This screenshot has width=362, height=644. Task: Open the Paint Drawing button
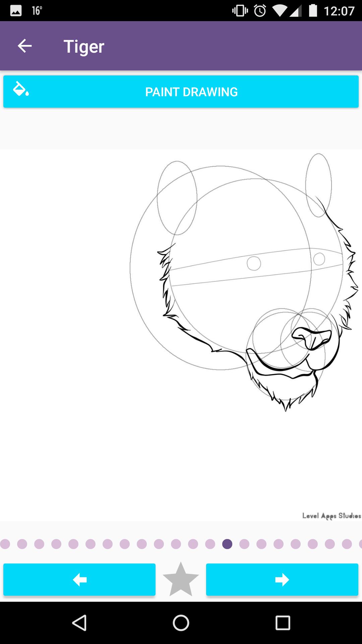coord(181,92)
